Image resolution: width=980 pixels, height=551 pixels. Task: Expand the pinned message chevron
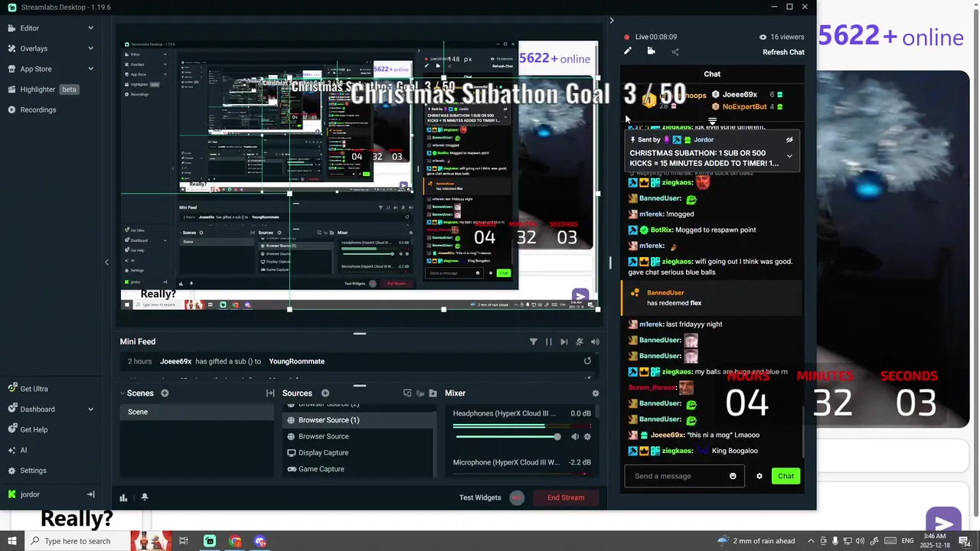point(789,156)
